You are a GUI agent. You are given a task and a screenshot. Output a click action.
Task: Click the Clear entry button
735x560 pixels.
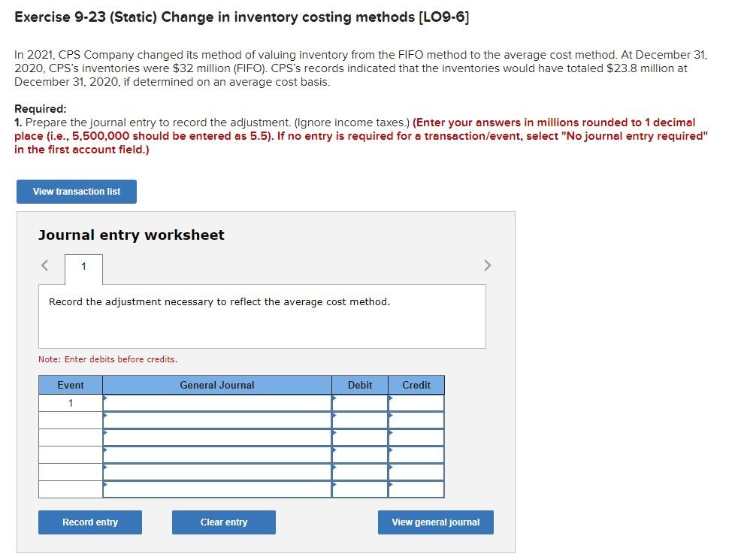[223, 522]
